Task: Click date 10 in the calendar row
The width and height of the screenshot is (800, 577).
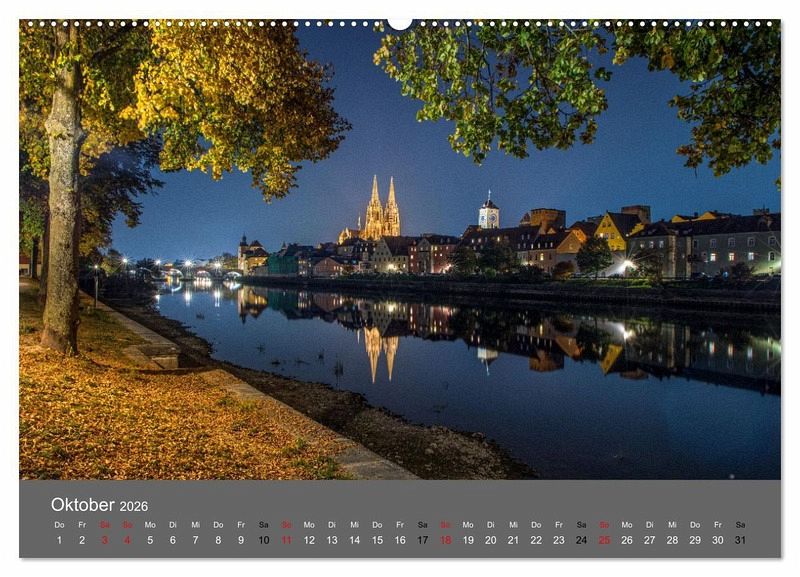Action: tap(264, 540)
